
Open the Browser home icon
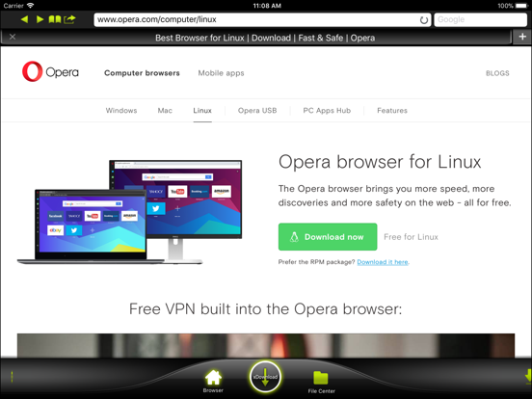point(213,381)
